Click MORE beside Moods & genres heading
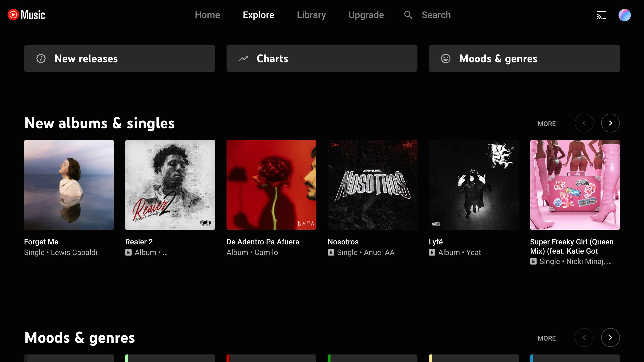This screenshot has width=644, height=362. coord(546,338)
